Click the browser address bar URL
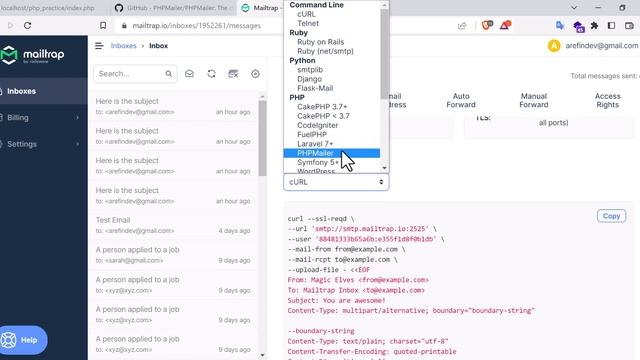 point(196,26)
